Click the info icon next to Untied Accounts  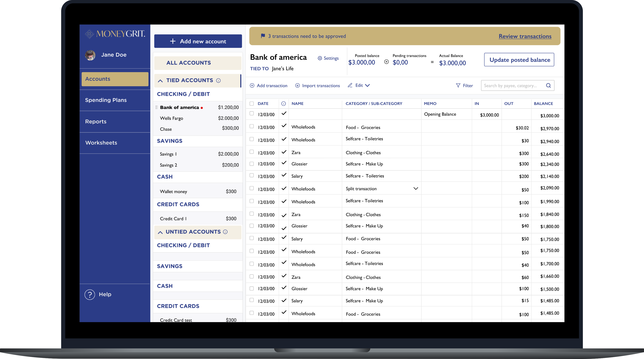pos(225,232)
